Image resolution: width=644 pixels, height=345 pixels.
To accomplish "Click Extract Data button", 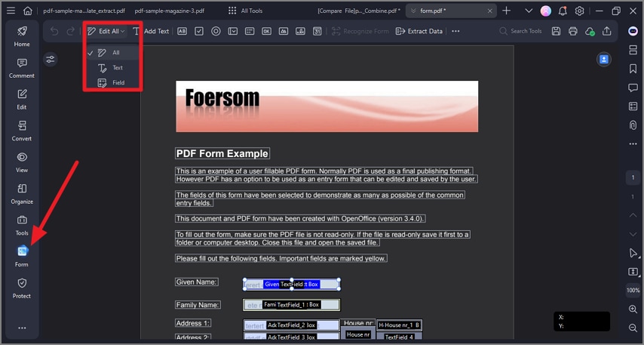I will [x=419, y=31].
